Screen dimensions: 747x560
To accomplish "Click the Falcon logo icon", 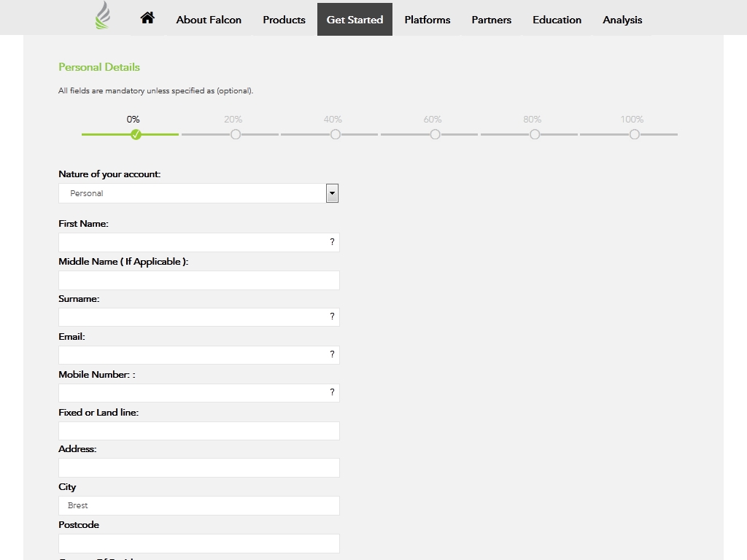I will (103, 16).
